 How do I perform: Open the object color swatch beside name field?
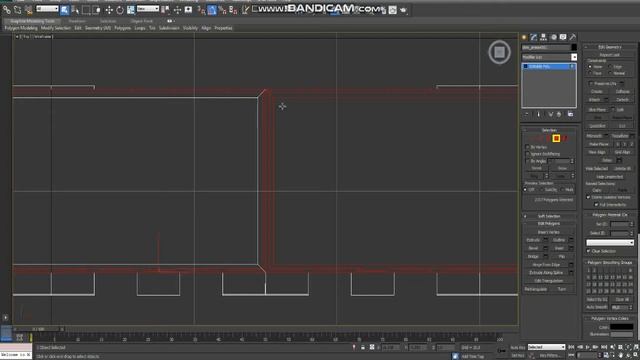[x=574, y=47]
